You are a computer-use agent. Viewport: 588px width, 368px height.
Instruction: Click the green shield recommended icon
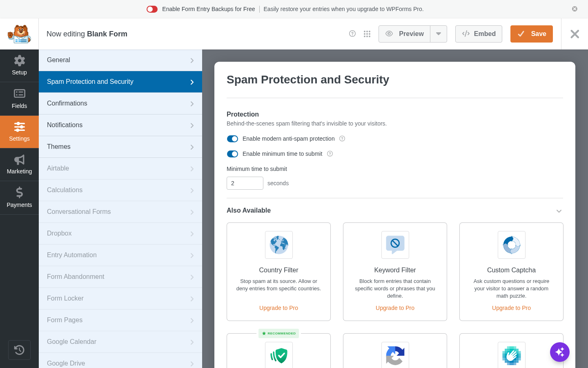[279, 355]
